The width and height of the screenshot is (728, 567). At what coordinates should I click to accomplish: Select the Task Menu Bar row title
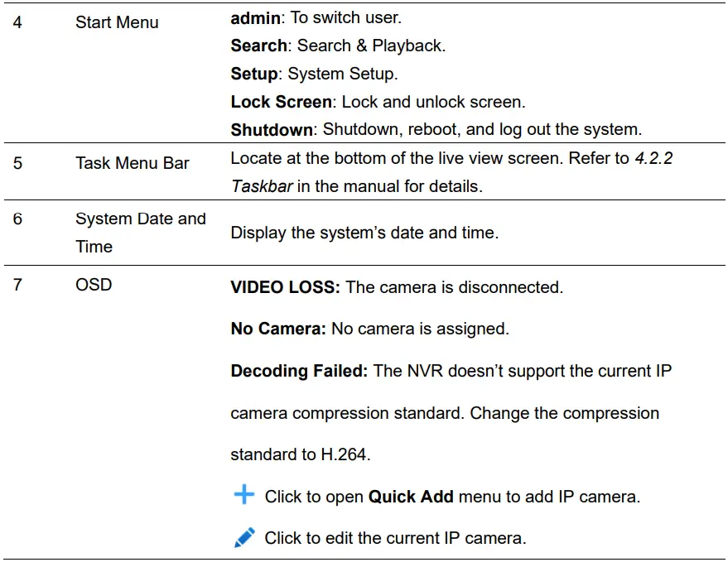click(x=133, y=163)
